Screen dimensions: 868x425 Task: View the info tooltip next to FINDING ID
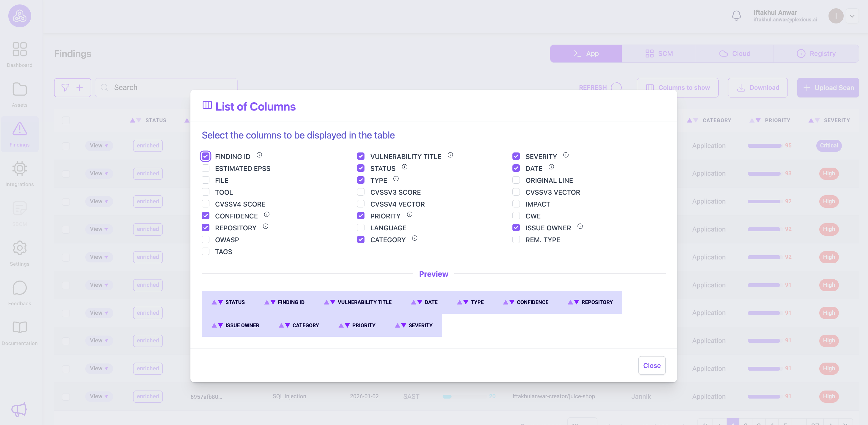[x=259, y=155]
